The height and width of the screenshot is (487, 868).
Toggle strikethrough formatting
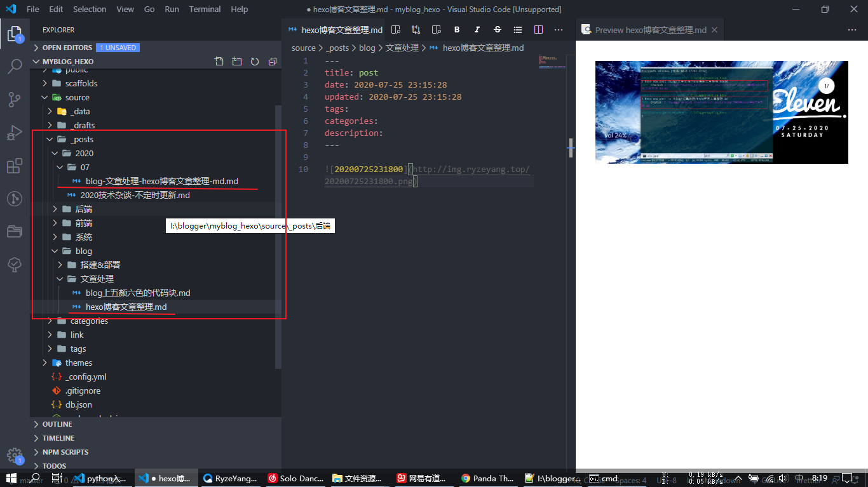click(x=497, y=29)
